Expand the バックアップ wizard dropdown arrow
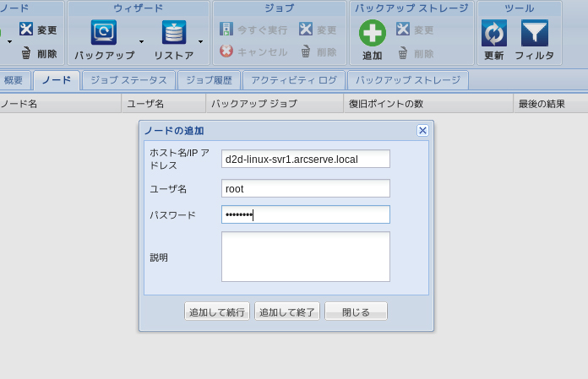The width and height of the screenshot is (588, 379). pos(141,41)
